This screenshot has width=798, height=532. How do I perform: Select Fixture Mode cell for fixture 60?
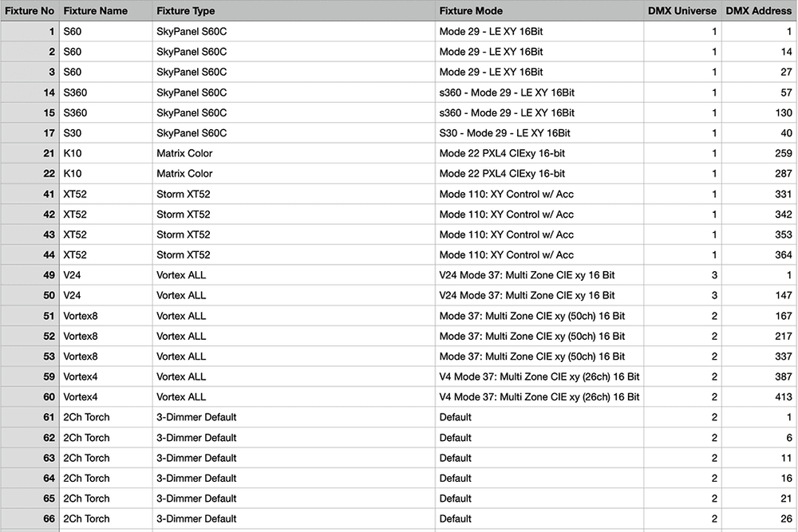point(539,396)
